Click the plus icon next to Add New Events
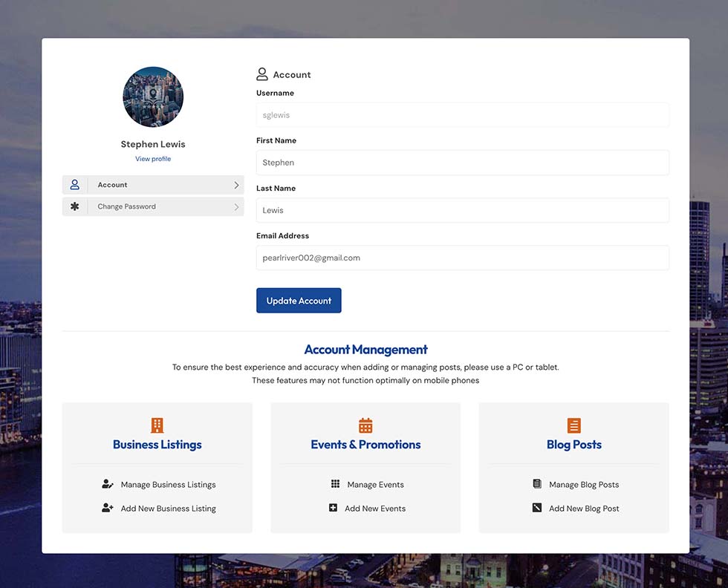This screenshot has height=588, width=728. tap(334, 509)
